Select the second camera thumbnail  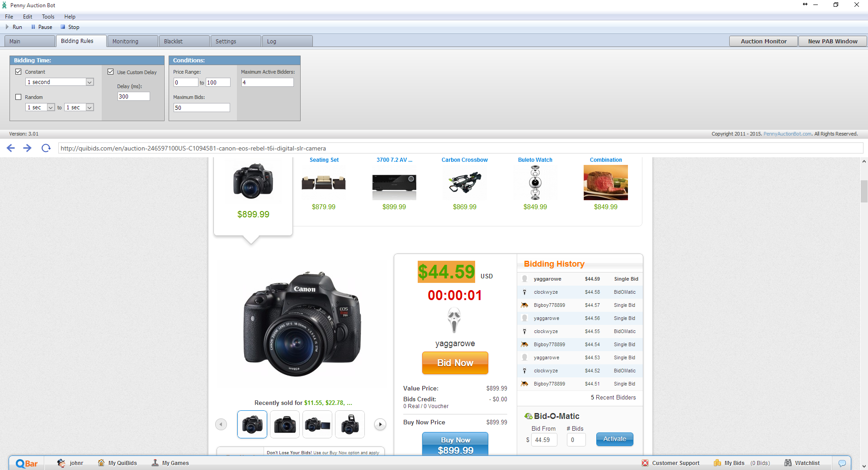pyautogui.click(x=285, y=424)
